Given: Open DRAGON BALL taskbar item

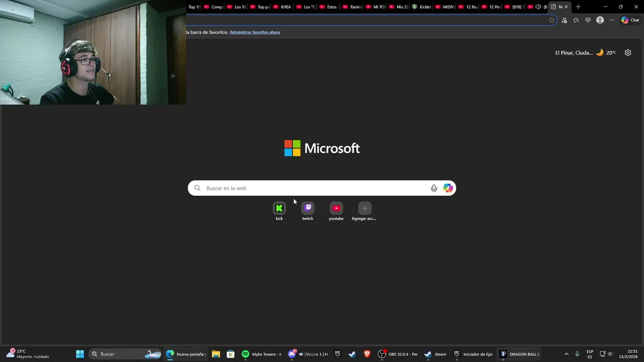Looking at the screenshot, I should pyautogui.click(x=519, y=354).
